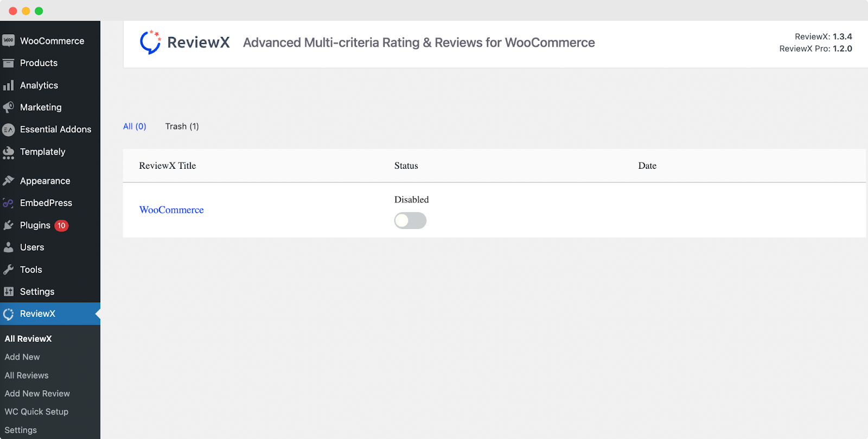
Task: Open the Appearance menu
Action: [x=45, y=181]
